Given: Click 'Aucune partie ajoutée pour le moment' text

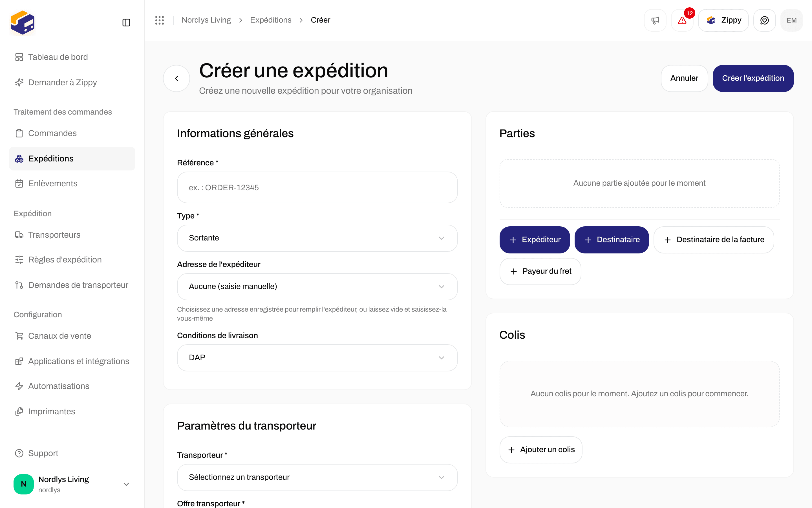Looking at the screenshot, I should click(639, 183).
